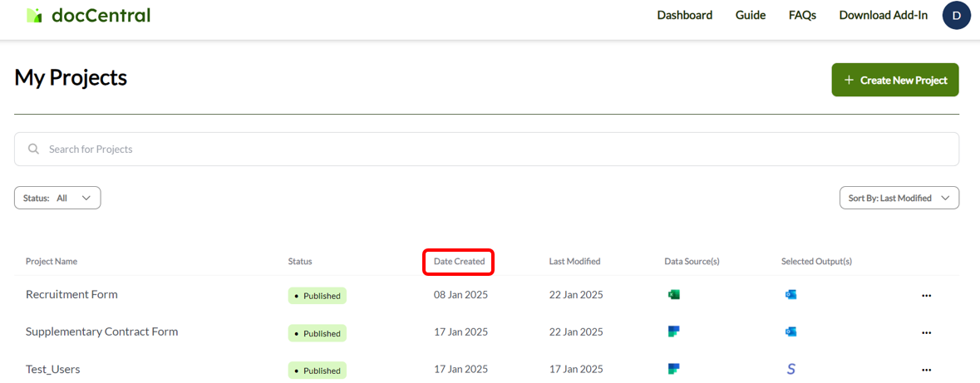This screenshot has height=383, width=980.
Task: Open the three-dot menu for Test_Users
Action: (926, 371)
